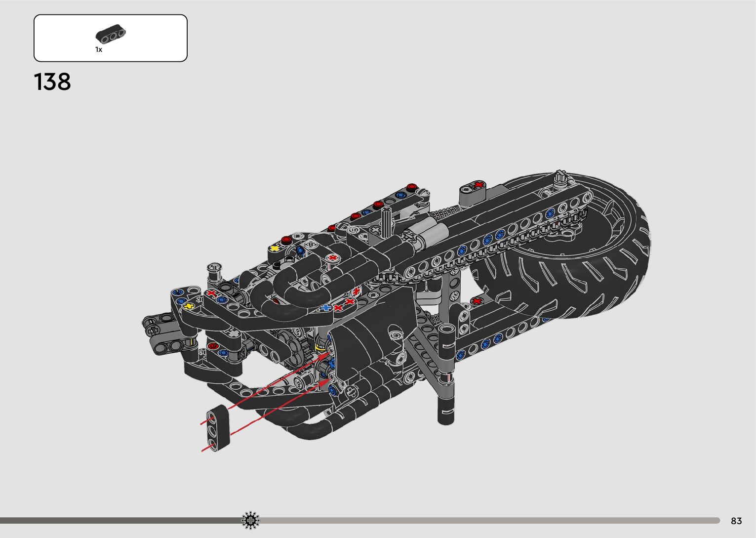Screen dimensions: 756x538
Task: Select the loose beam below the model
Action: [218, 427]
